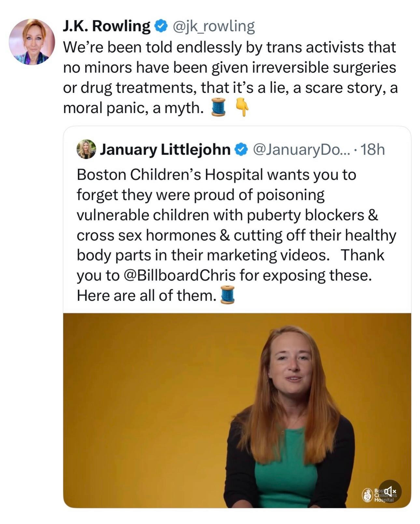Open the January Littlejohn display name

[x=165, y=150]
